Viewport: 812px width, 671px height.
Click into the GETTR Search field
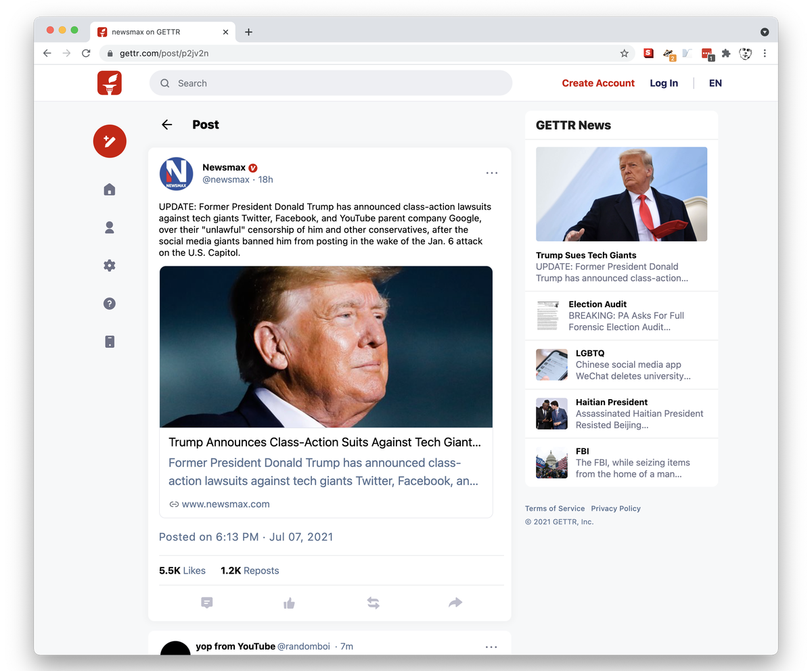click(x=331, y=83)
